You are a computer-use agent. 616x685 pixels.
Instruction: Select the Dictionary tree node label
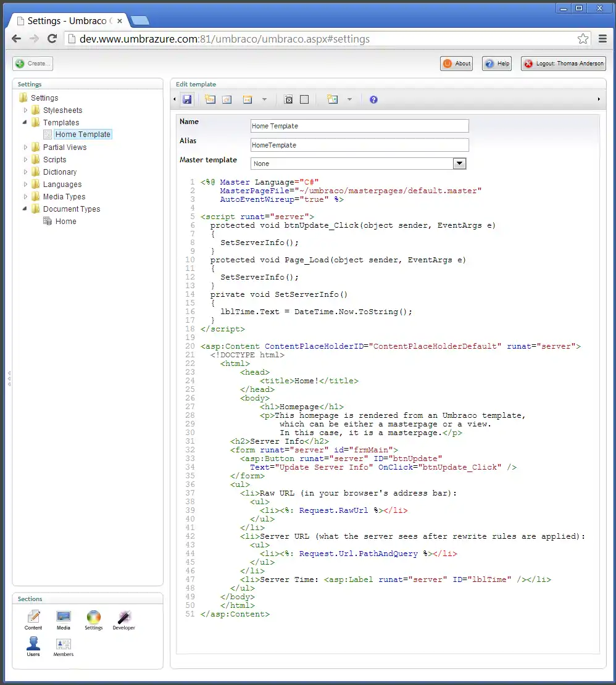click(x=60, y=172)
